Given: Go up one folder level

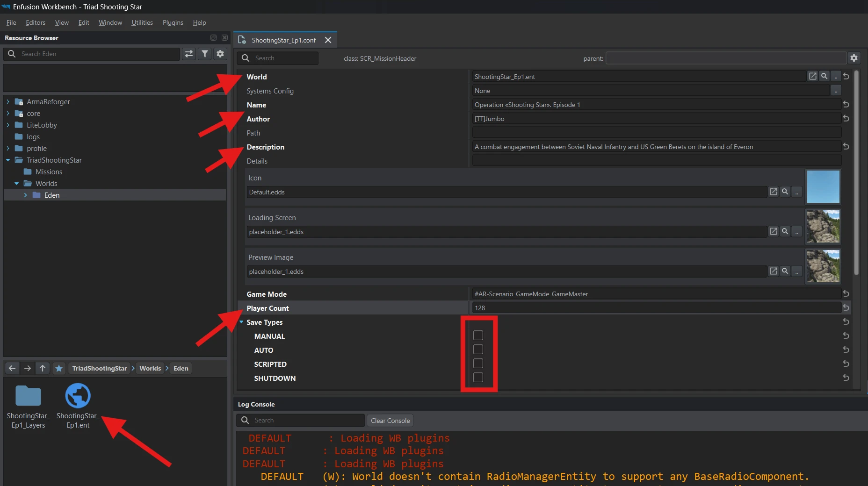Looking at the screenshot, I should coord(43,368).
